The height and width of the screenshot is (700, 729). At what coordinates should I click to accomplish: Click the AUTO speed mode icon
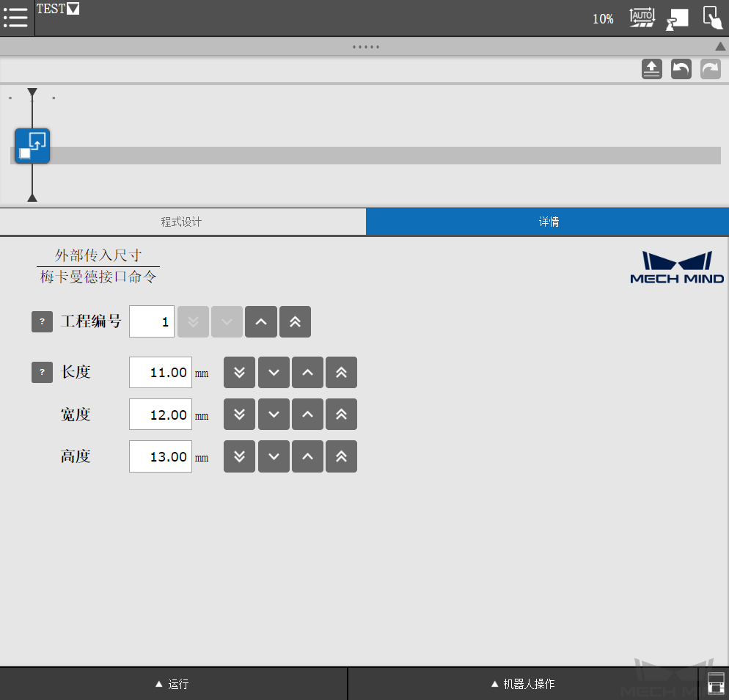point(642,18)
